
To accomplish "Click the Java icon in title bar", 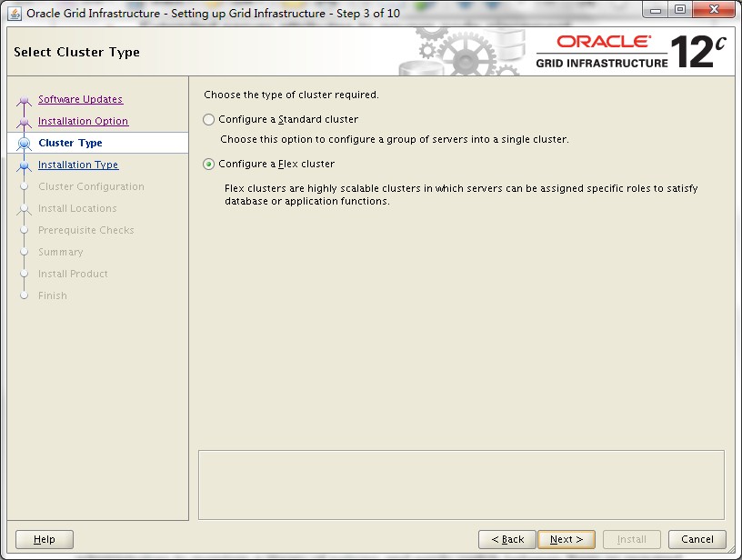I will coord(15,14).
